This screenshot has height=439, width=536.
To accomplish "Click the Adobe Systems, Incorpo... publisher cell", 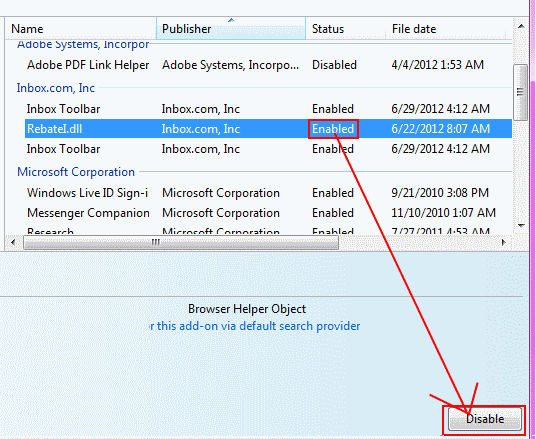I will click(x=230, y=65).
